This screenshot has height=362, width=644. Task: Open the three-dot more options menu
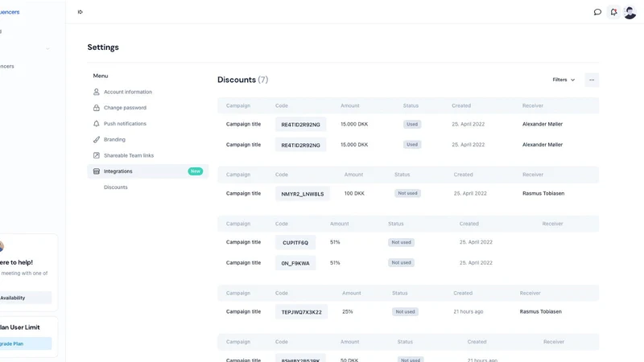pos(592,80)
